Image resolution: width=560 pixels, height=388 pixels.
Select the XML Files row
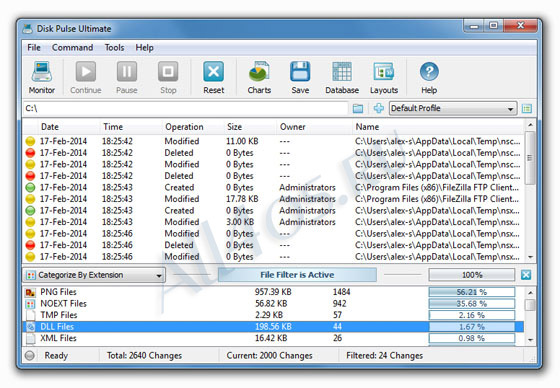coord(273,338)
